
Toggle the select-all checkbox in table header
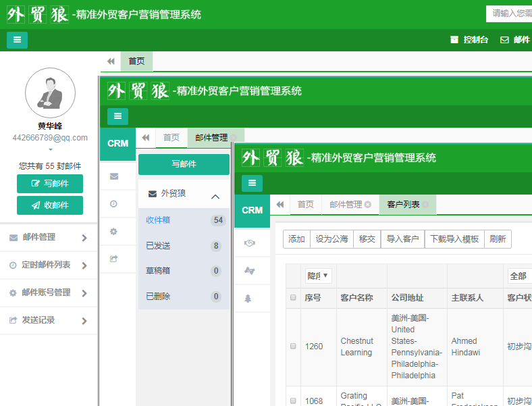pyautogui.click(x=293, y=298)
